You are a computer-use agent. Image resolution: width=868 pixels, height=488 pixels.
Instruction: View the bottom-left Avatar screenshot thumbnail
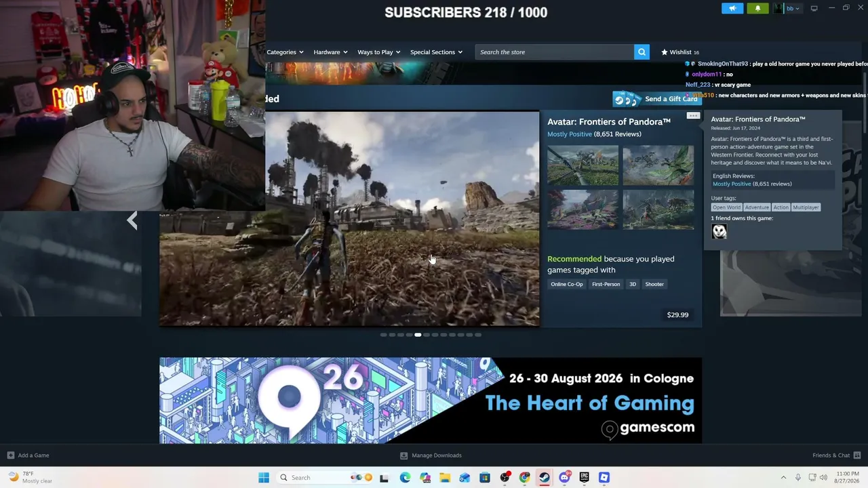coord(583,209)
